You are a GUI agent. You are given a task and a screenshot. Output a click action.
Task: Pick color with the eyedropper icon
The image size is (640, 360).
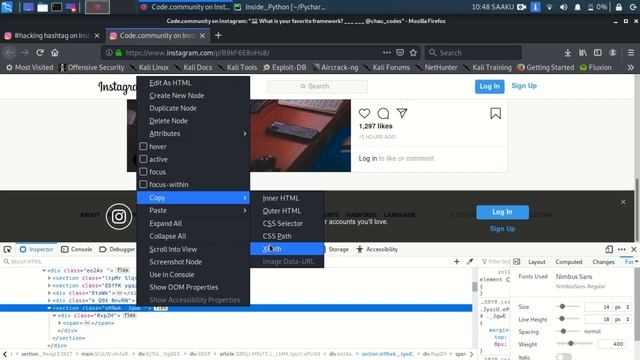[470, 262]
